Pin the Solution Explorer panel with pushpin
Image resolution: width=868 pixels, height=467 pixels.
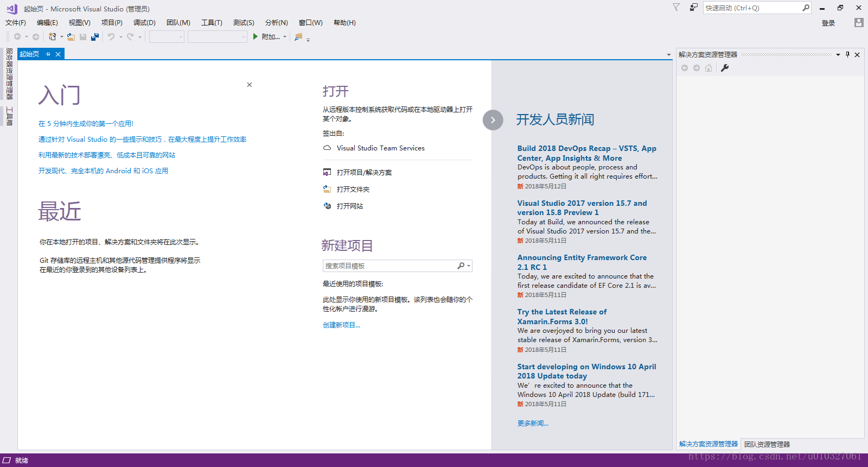(x=847, y=54)
